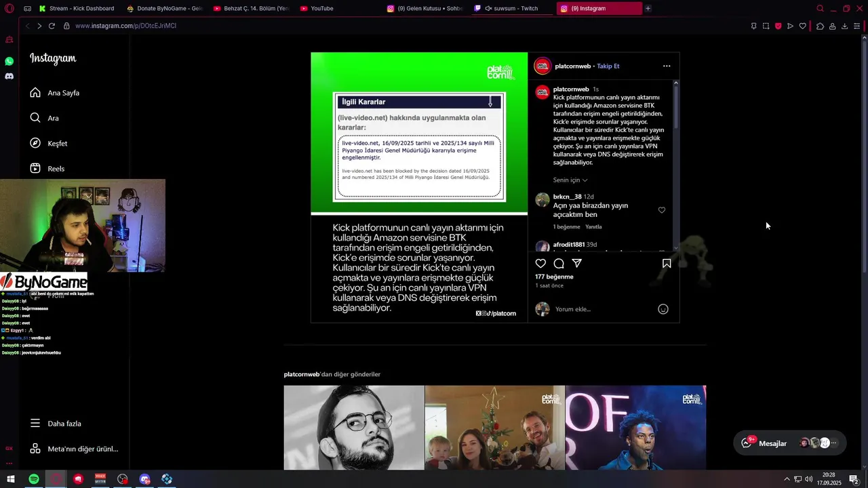Open Discord in Opera sidebar
868x488 pixels.
coord(9,76)
